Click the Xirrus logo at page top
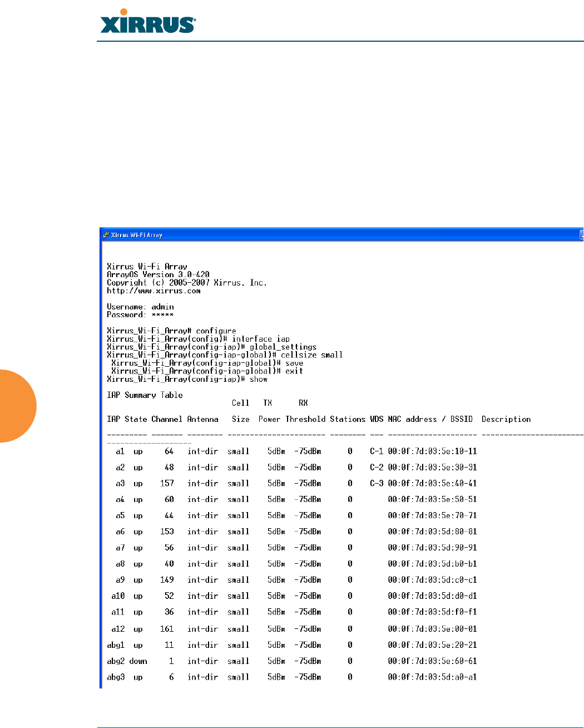The image size is (584, 728). tap(148, 22)
